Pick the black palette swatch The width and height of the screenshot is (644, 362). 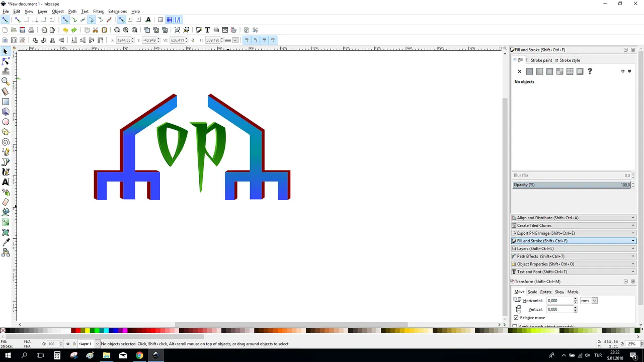coord(9,330)
